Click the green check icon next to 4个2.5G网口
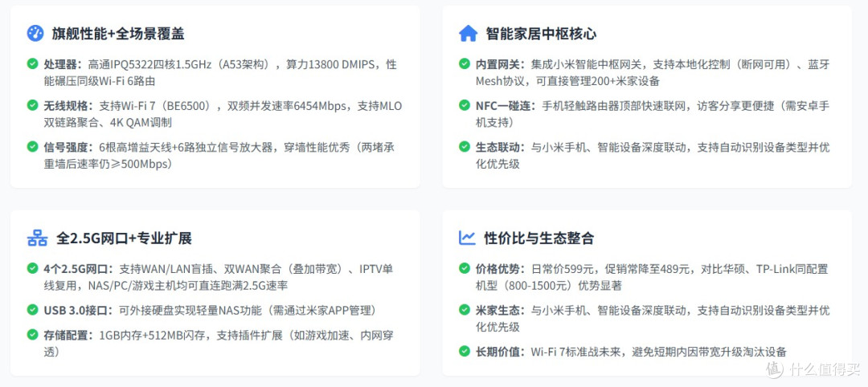This screenshot has width=868, height=387. pyautogui.click(x=33, y=269)
